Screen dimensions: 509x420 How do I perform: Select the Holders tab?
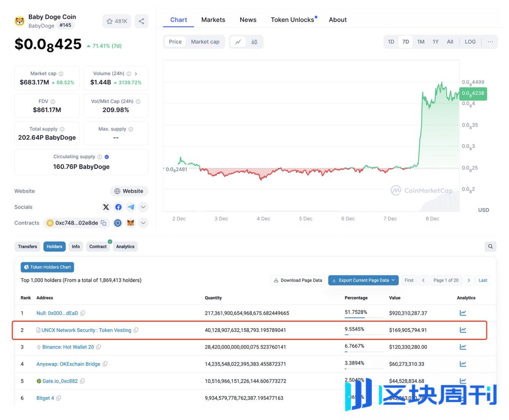[x=54, y=247]
